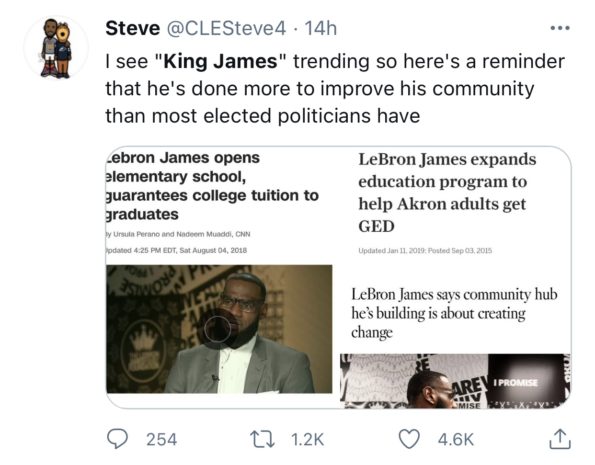Click the I PROMISE photo thumbnail
The width and height of the screenshot is (595, 465).
coord(455,381)
